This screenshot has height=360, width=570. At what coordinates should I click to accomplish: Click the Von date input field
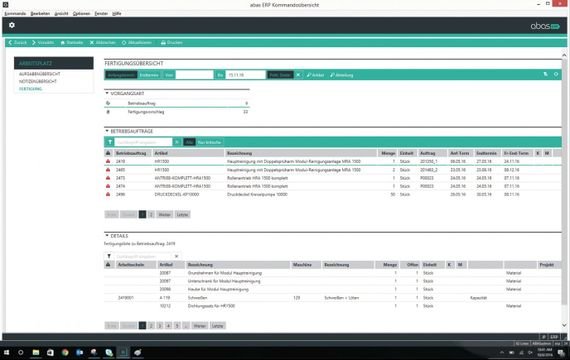(x=194, y=75)
